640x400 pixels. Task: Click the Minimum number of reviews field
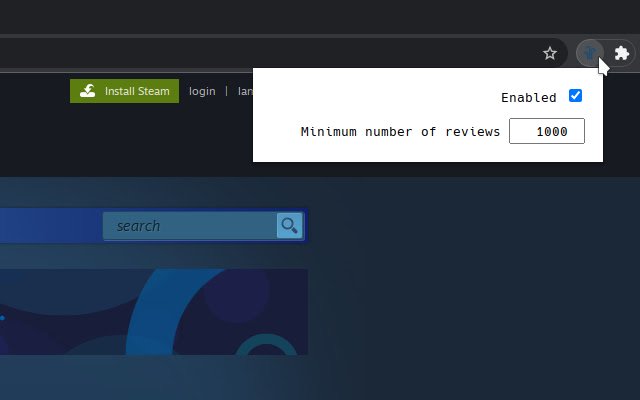click(x=547, y=131)
